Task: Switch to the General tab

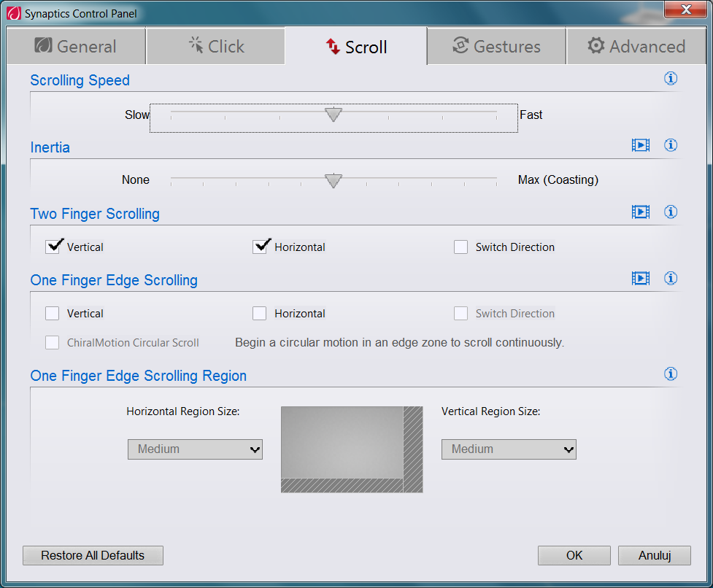Action: coord(77,46)
